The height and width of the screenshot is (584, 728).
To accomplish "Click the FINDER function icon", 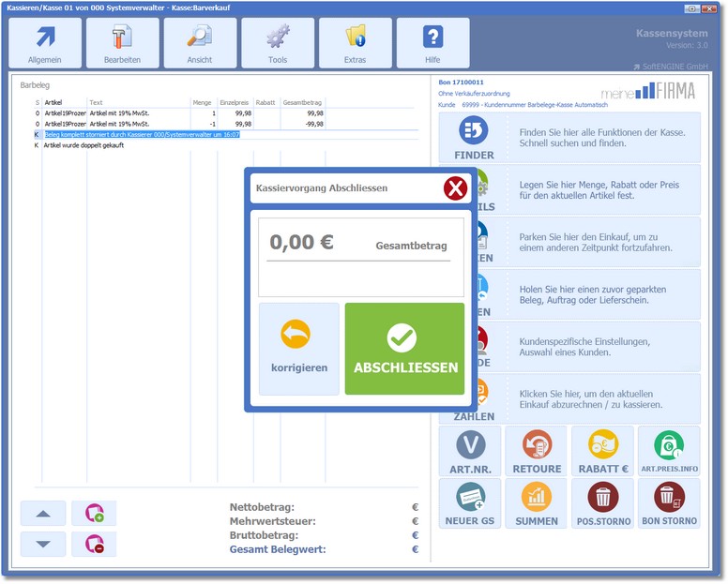I will [x=474, y=137].
